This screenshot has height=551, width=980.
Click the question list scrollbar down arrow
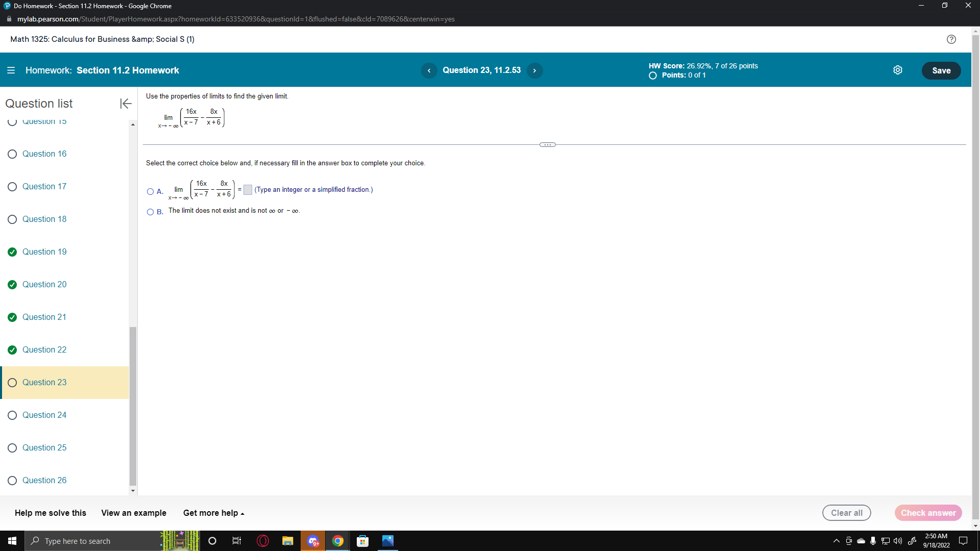[133, 491]
